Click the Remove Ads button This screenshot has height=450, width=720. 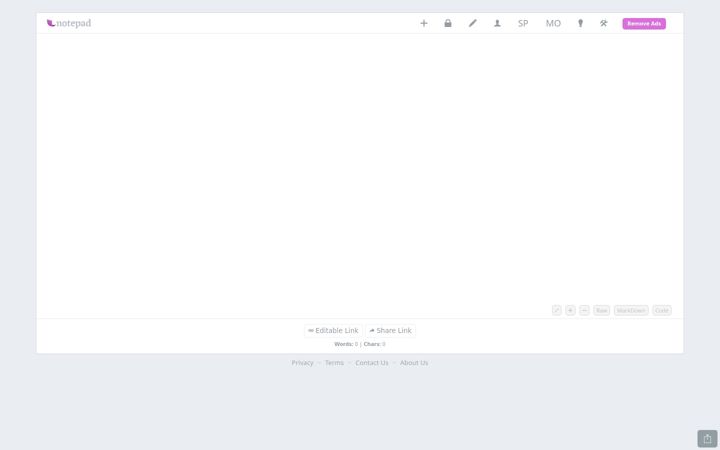644,23
